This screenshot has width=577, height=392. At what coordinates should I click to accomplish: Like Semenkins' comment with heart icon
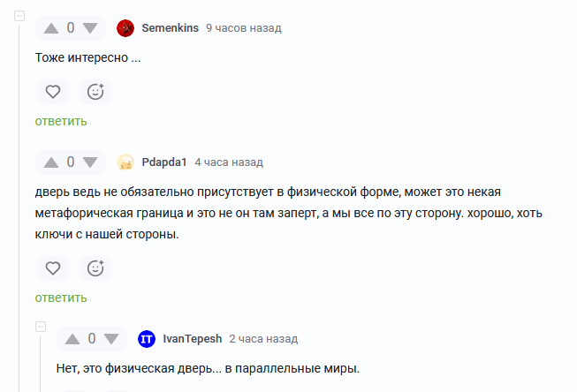click(53, 91)
